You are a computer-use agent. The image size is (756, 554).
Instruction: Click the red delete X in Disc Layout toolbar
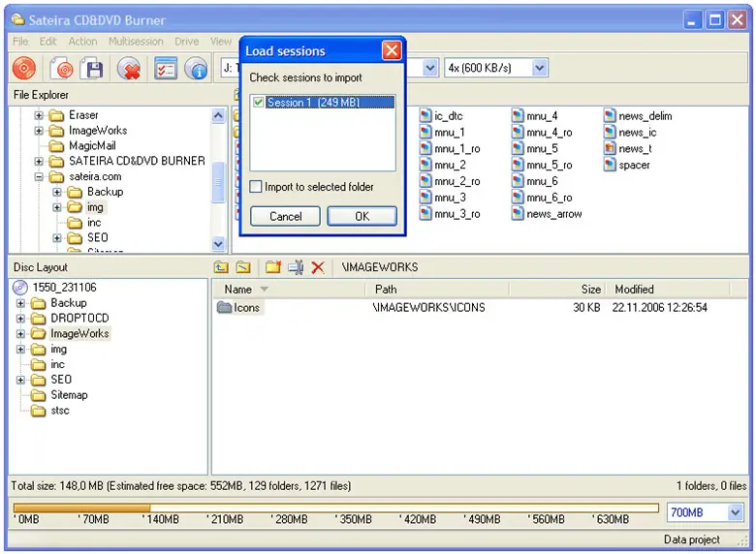click(318, 266)
